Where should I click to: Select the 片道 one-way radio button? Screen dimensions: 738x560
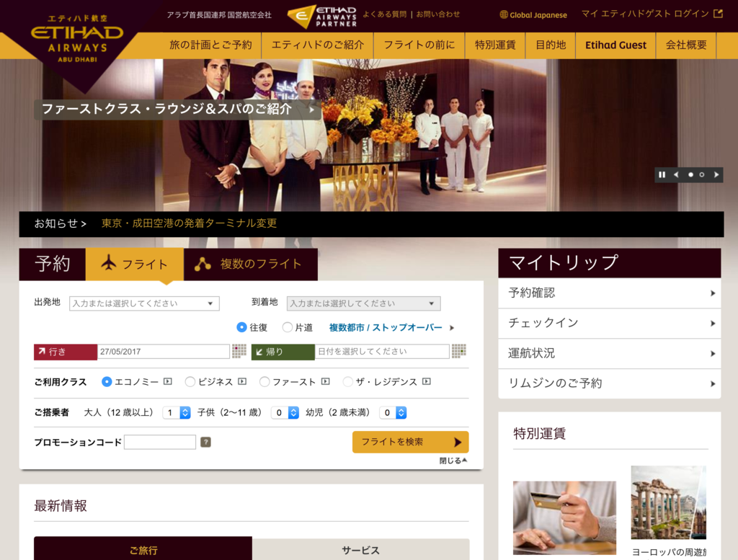click(x=287, y=327)
